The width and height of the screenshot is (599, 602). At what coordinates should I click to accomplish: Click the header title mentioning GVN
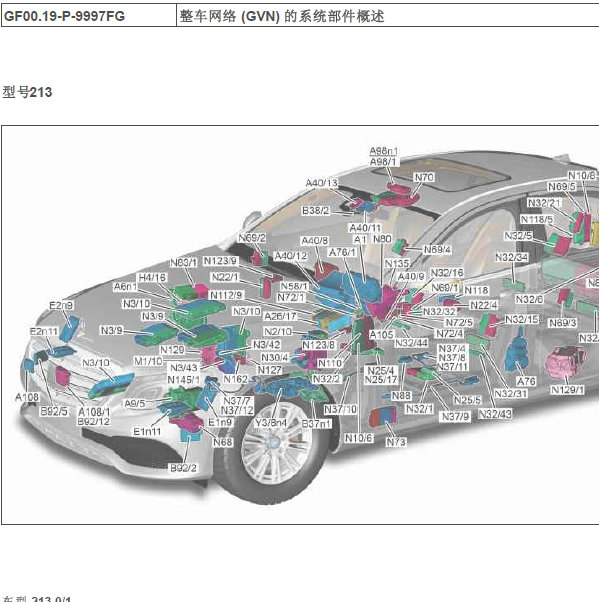click(x=281, y=16)
